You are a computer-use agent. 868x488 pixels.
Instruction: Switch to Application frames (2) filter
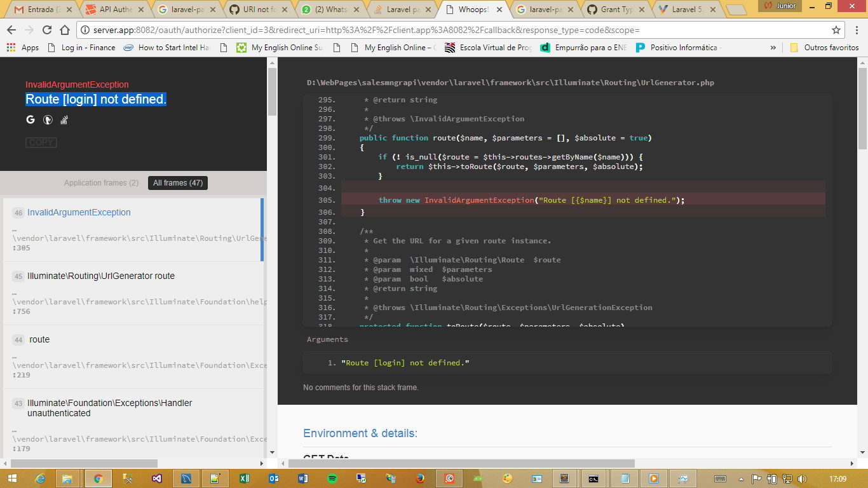[x=101, y=183]
